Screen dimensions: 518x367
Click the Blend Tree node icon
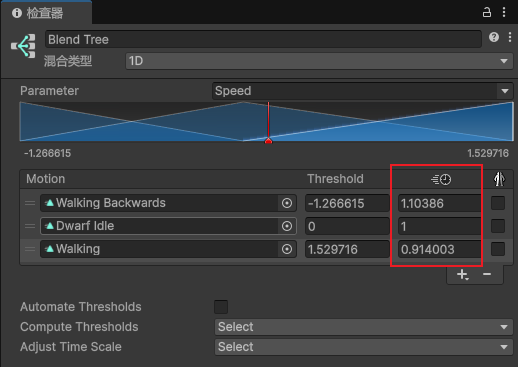[x=23, y=46]
